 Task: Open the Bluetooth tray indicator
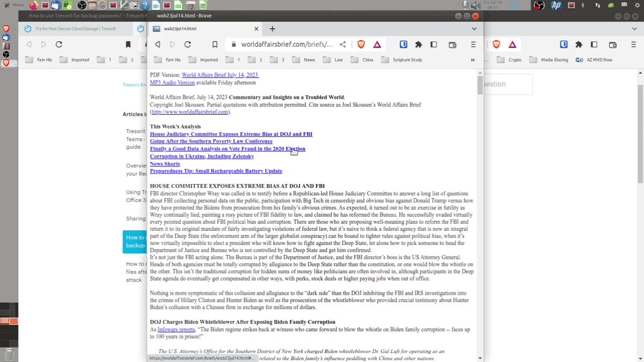tap(583, 6)
